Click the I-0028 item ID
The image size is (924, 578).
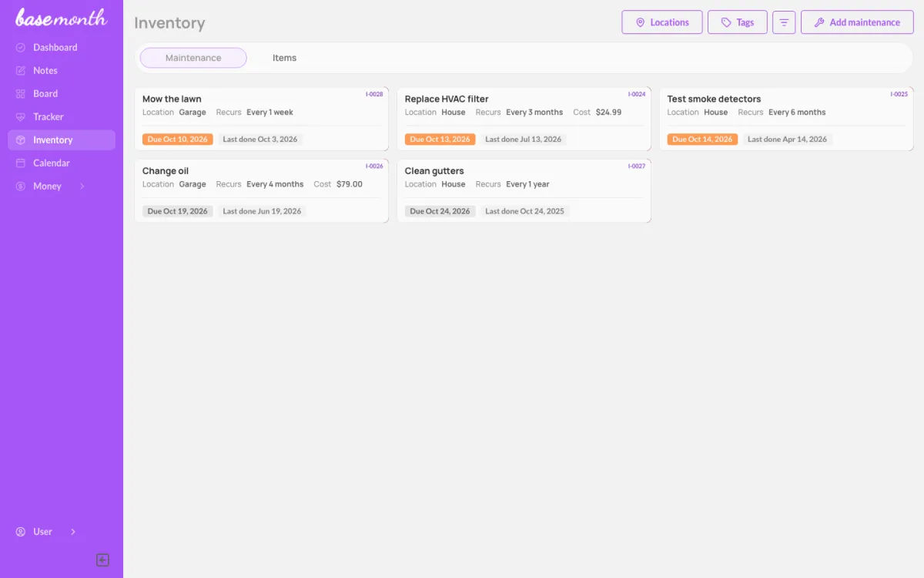tap(374, 94)
